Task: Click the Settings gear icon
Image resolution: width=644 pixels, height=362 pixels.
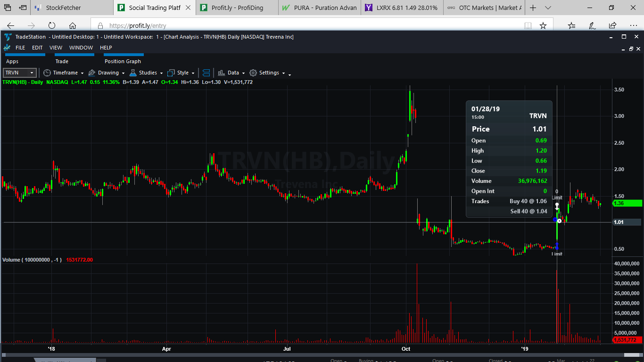Action: coord(253,73)
